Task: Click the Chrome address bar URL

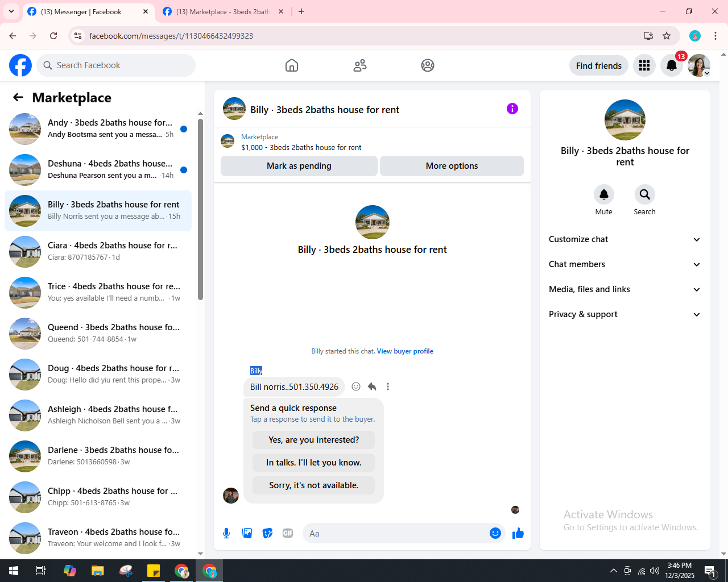Action: click(171, 36)
